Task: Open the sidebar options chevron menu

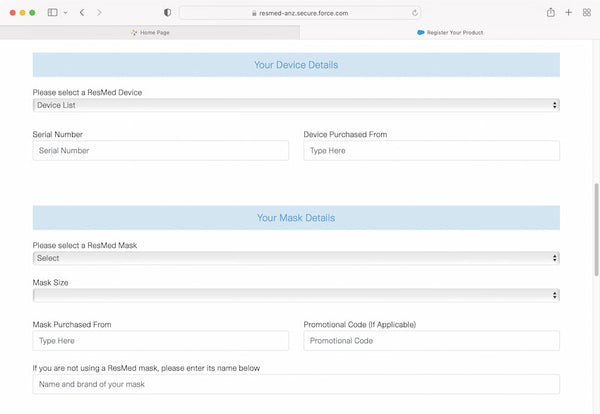Action: [65, 13]
